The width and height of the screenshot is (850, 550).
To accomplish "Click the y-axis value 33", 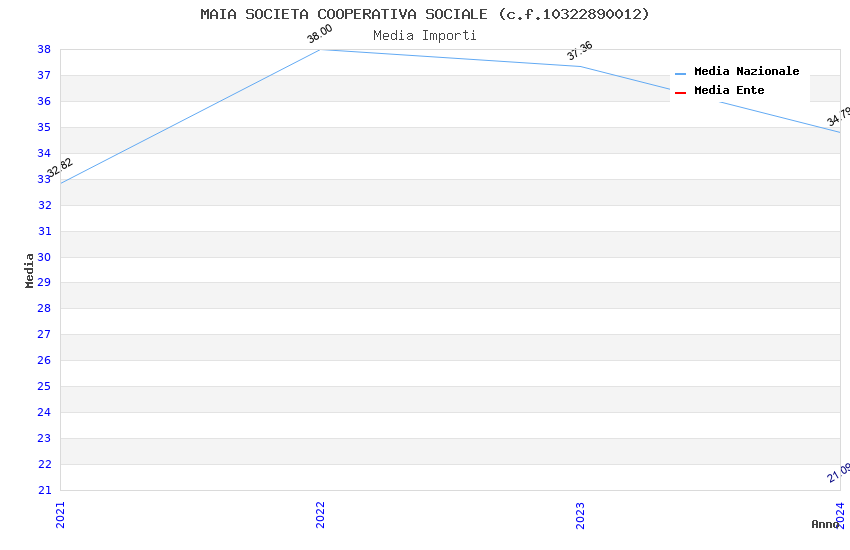I will tap(44, 179).
